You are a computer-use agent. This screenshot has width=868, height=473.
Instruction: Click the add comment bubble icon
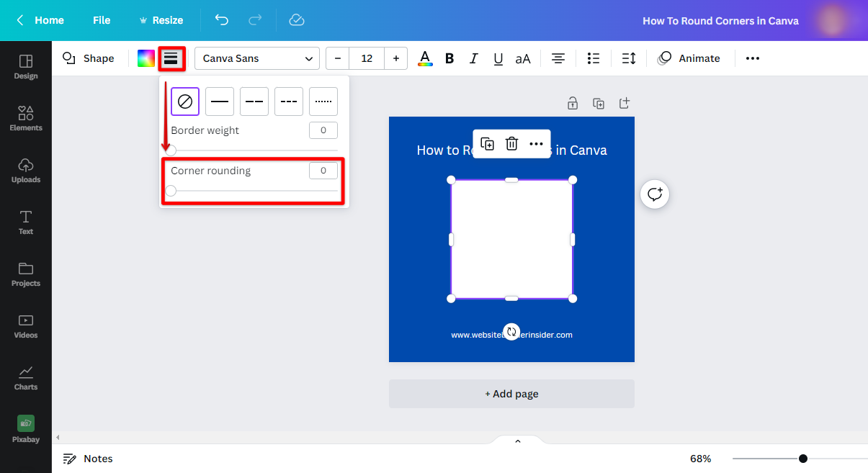655,194
